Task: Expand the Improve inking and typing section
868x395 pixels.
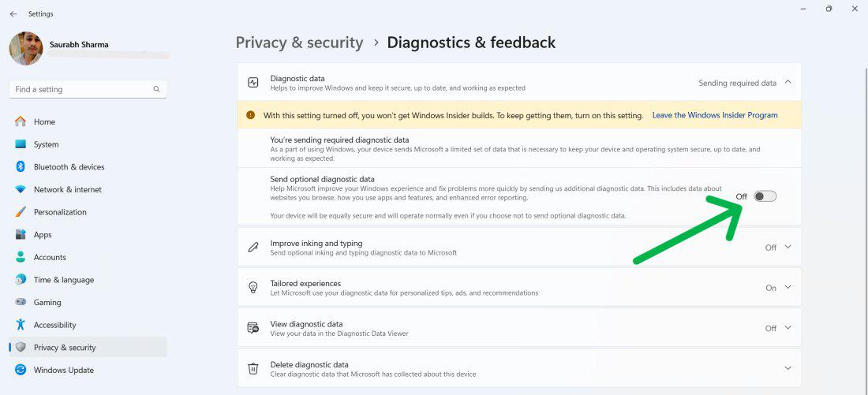Action: point(788,248)
